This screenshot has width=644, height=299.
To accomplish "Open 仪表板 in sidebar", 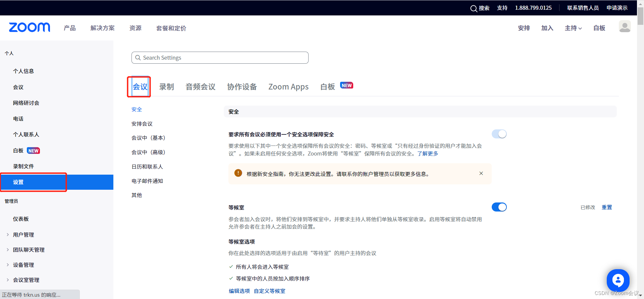I will pyautogui.click(x=21, y=219).
